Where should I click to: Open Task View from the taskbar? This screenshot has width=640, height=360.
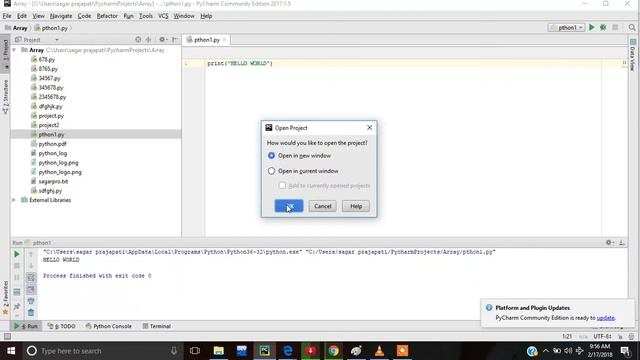pos(195,351)
